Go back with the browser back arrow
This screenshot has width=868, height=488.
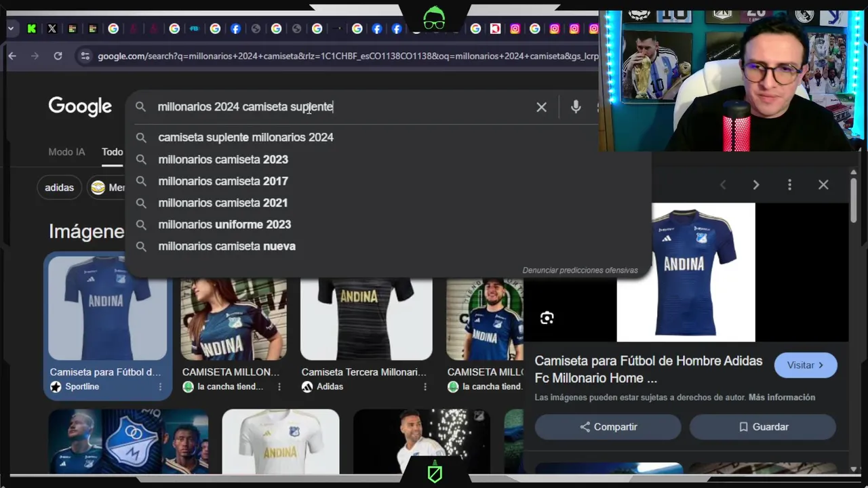[x=12, y=56]
